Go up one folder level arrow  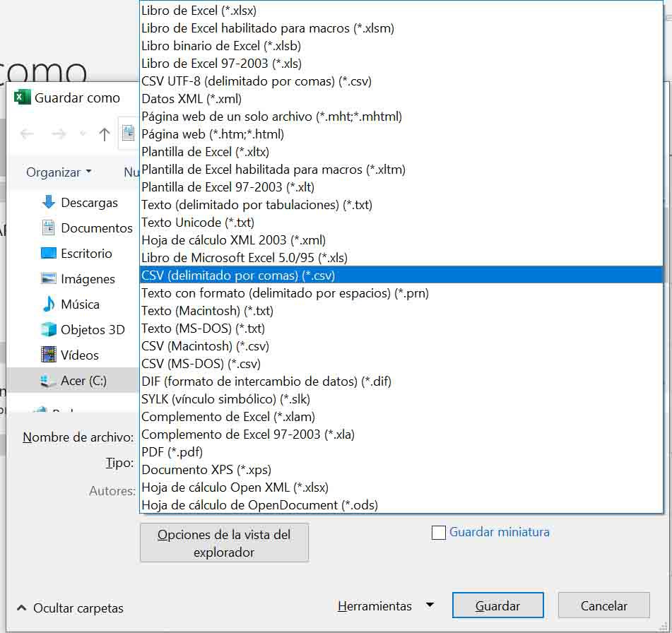click(104, 134)
